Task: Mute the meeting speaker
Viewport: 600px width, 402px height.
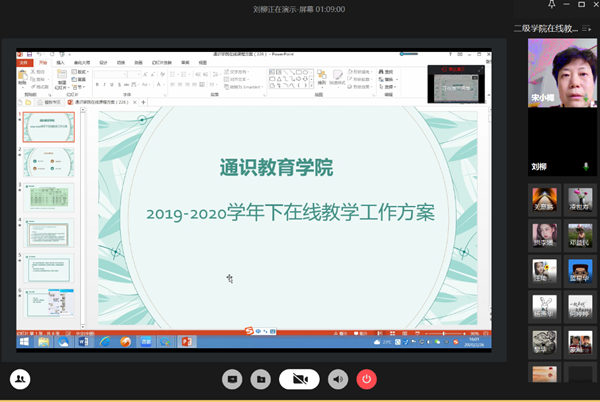Action: coord(338,379)
